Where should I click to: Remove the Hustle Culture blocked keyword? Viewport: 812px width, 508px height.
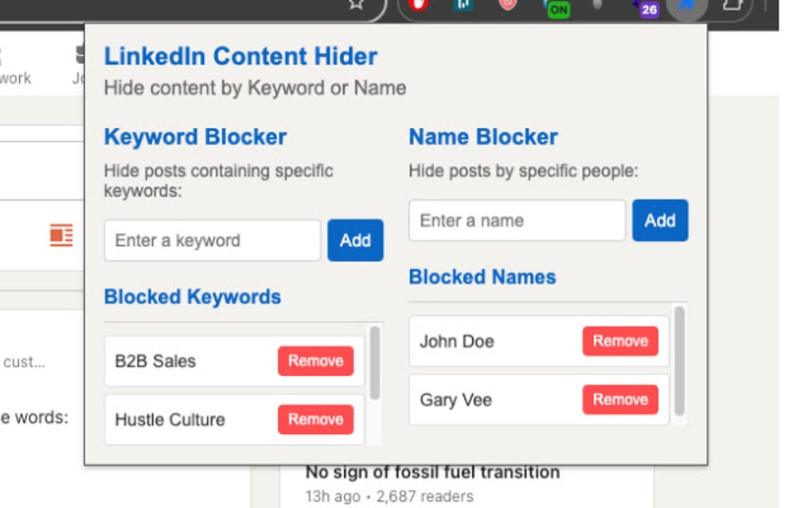(316, 420)
